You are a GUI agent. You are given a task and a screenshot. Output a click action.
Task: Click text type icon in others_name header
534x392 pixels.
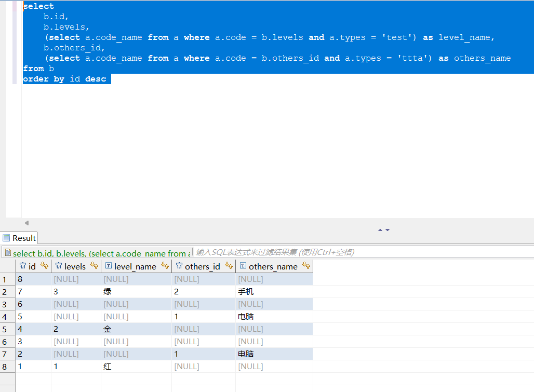point(243,265)
